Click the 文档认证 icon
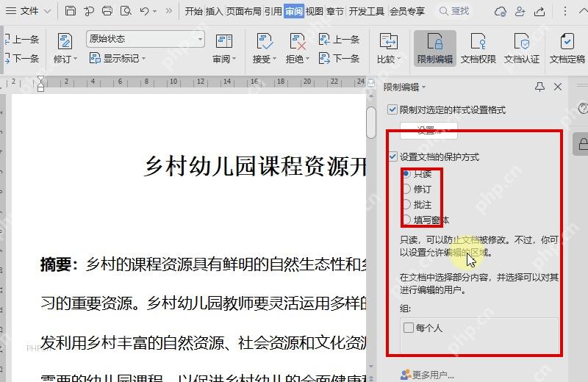 pos(522,41)
